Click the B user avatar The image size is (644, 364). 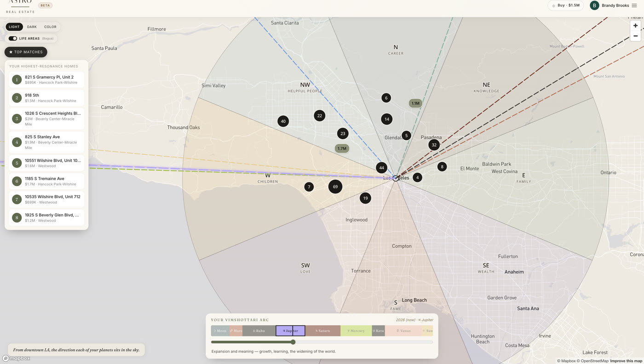[x=594, y=6]
